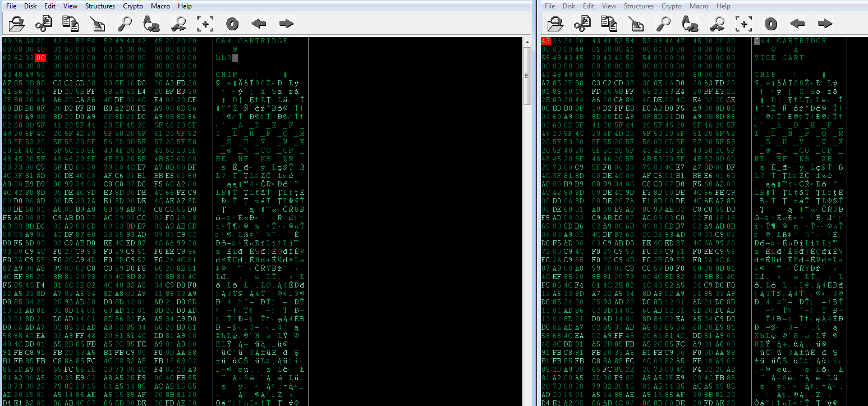Open the Crypto menu in right window
868x406 pixels.
pos(672,6)
